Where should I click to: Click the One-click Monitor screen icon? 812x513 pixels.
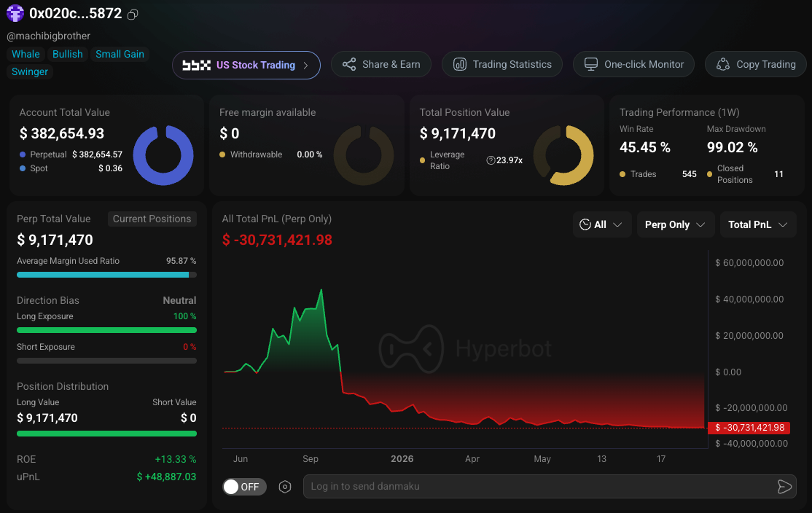click(591, 64)
